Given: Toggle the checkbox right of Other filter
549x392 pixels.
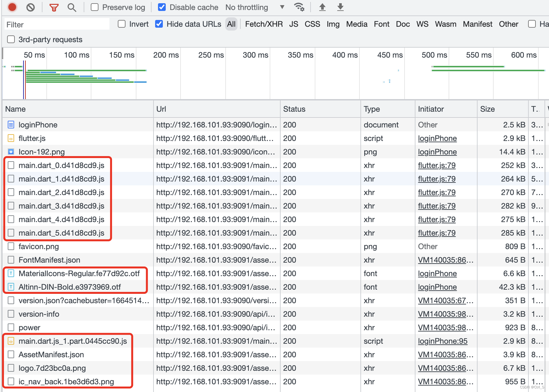Looking at the screenshot, I should 532,24.
